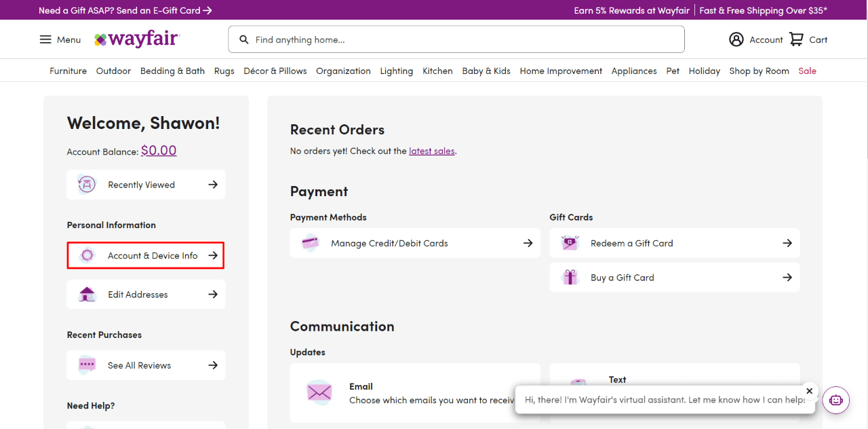Click the Buy a Gift Card present icon
The width and height of the screenshot is (868, 429).
[570, 278]
